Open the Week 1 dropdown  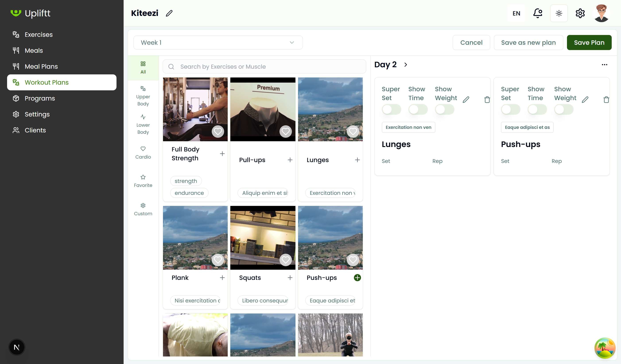tap(218, 43)
